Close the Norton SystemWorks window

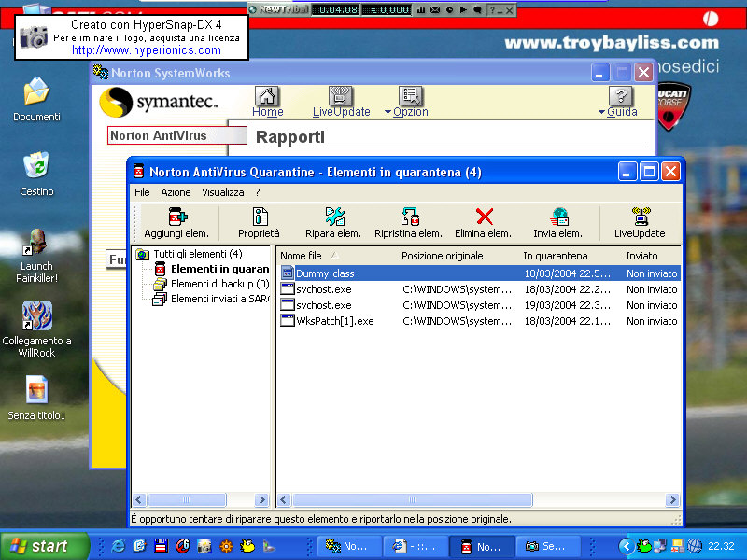(x=643, y=73)
